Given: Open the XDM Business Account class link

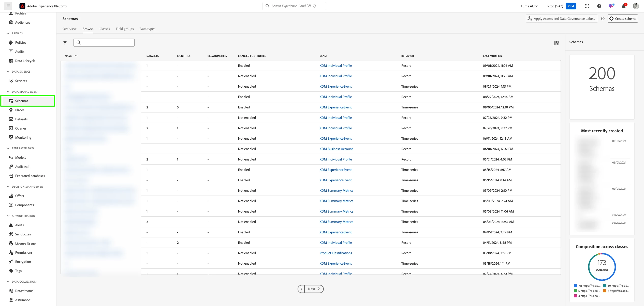Looking at the screenshot, I should pos(336,149).
